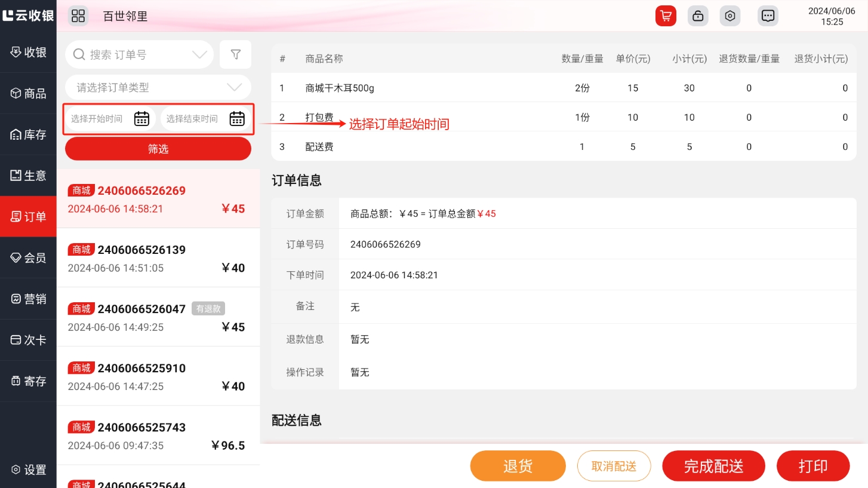Screen dimensions: 868x488
Task: Open the start time calendar icon
Action: [x=141, y=119]
